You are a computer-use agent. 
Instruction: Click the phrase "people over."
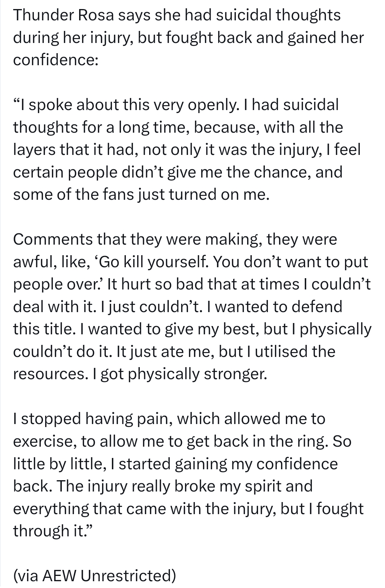click(x=58, y=284)
